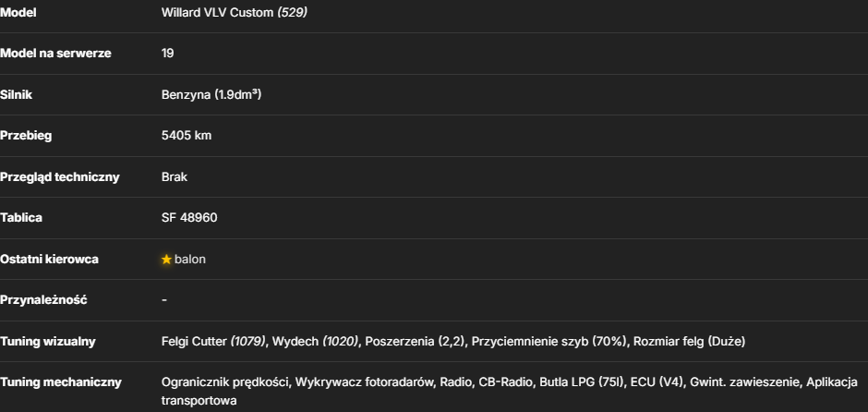The height and width of the screenshot is (412, 868).
Task: Click the ECU (V4) tuning item
Action: pos(657,382)
